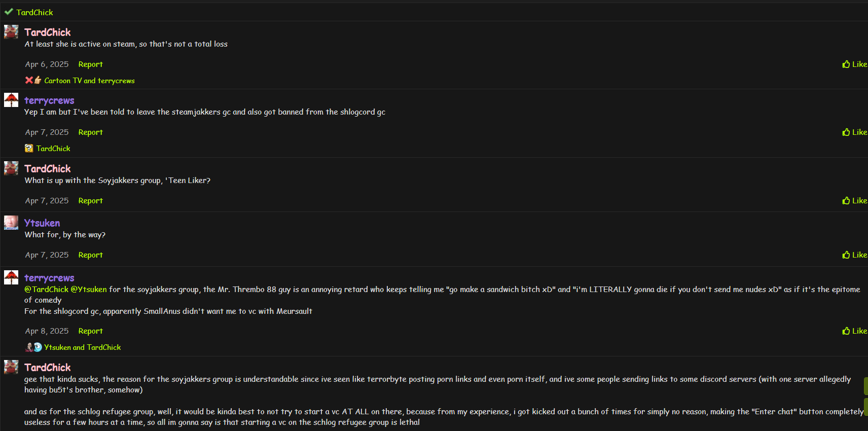Click the red X reaction icon under first post
Image resolution: width=868 pixels, height=431 pixels.
[29, 80]
